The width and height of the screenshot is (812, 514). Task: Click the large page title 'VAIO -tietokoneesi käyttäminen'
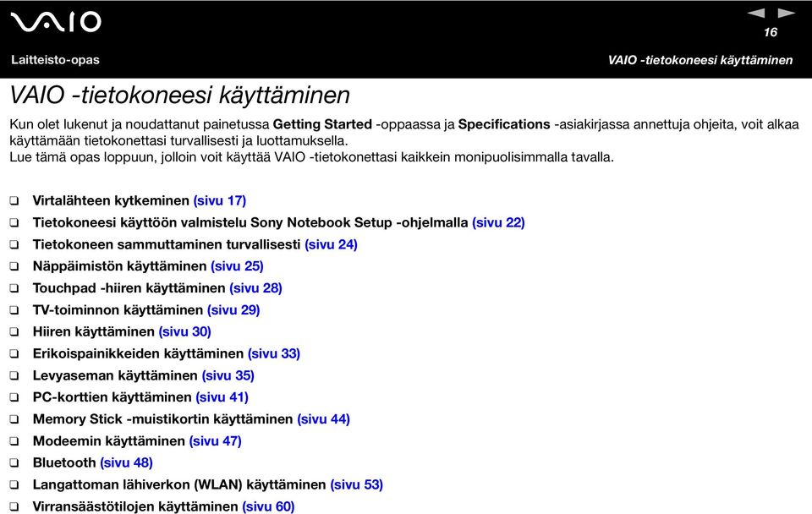pyautogui.click(x=179, y=96)
